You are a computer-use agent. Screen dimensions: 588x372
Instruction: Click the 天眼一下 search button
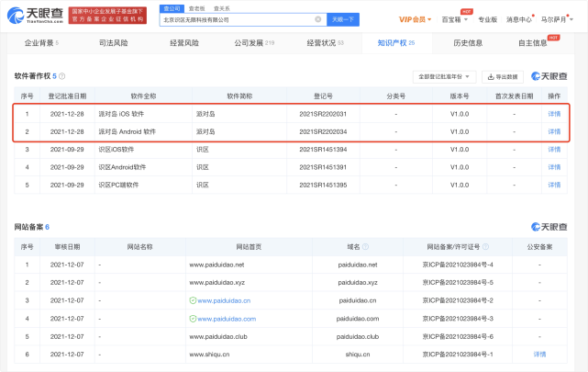pos(343,19)
